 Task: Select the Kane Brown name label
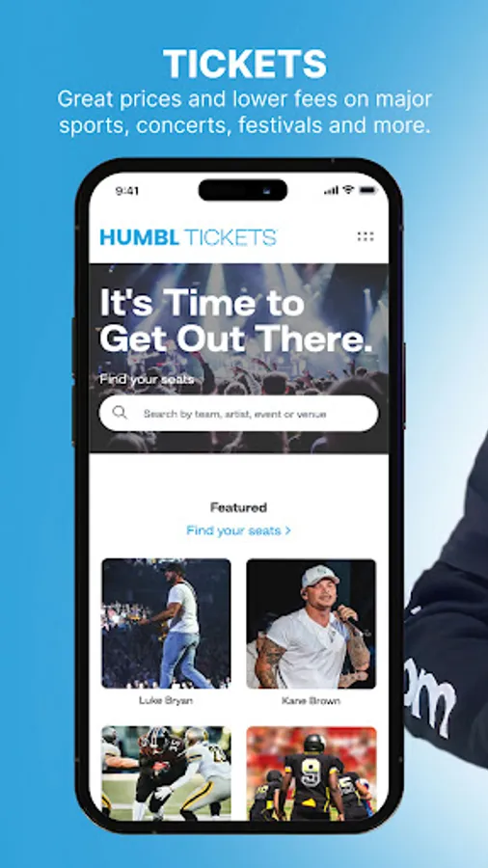(x=311, y=701)
